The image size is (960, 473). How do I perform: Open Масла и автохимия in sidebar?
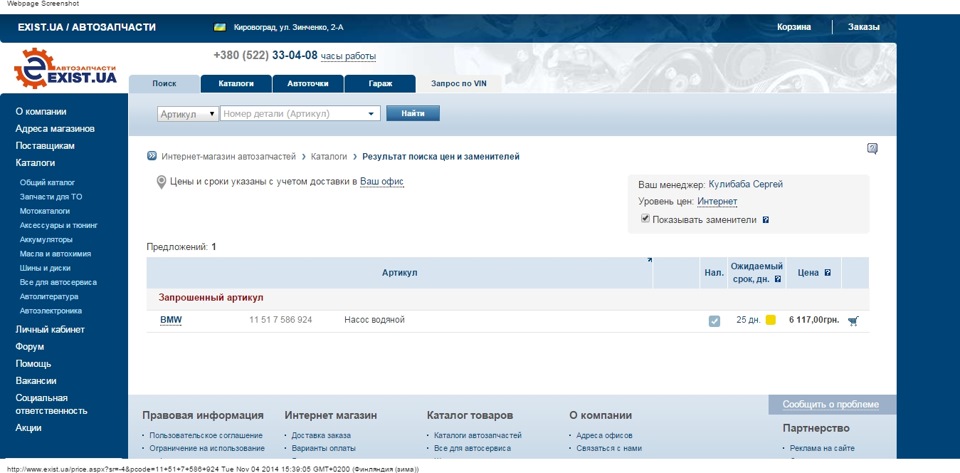[56, 253]
